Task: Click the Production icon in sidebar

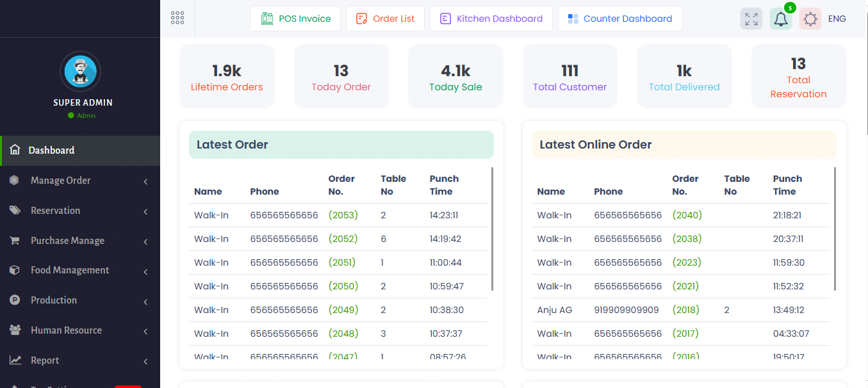Action: pyautogui.click(x=14, y=300)
